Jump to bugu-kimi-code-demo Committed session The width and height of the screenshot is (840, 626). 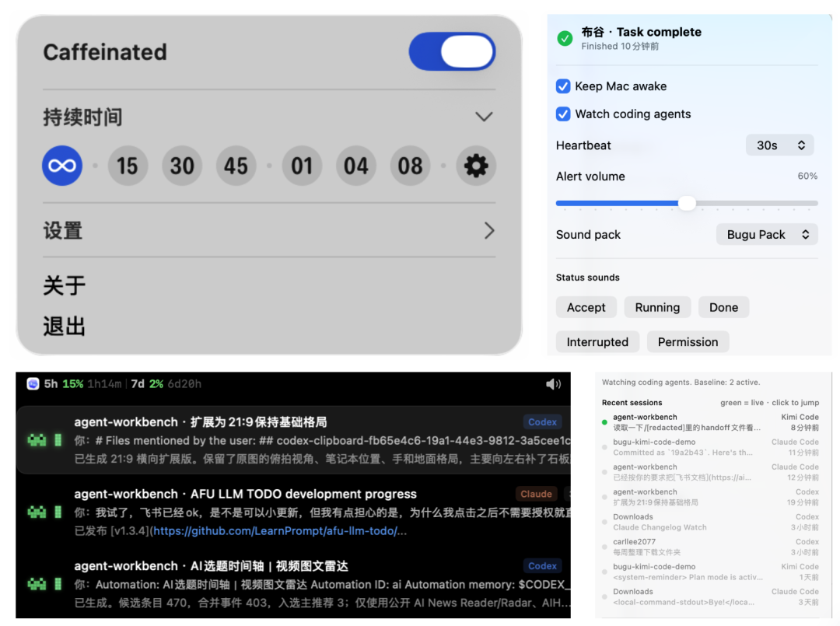click(x=710, y=447)
